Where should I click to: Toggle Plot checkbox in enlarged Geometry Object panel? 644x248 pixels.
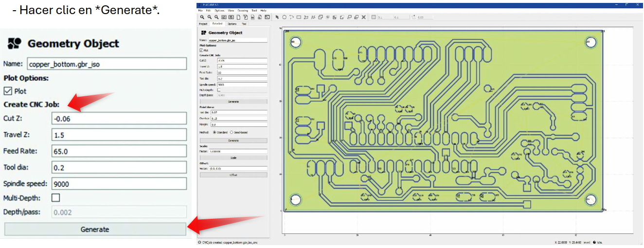[x=7, y=91]
